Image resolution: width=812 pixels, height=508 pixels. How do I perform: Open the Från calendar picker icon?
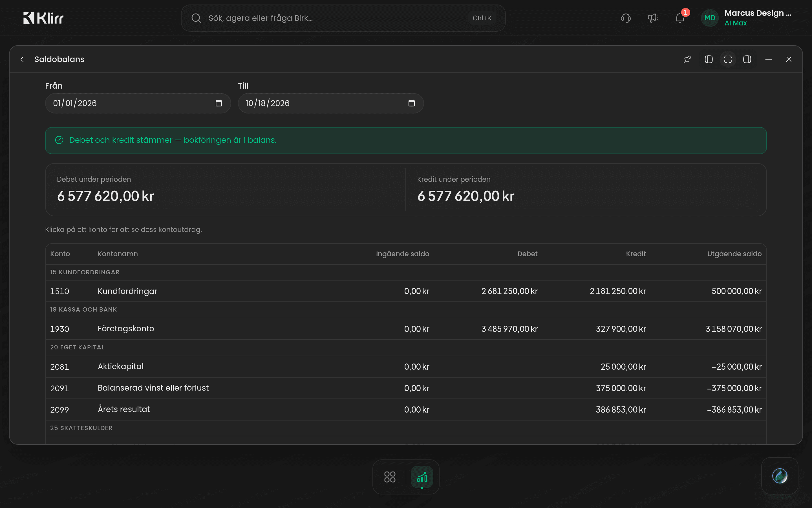click(x=219, y=103)
